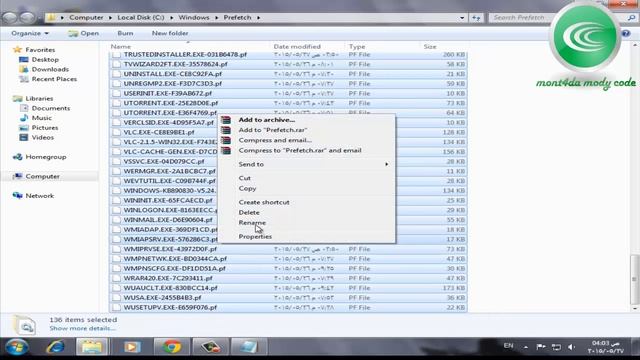Sort files by Date modified column header
The image size is (640, 360).
(297, 47)
